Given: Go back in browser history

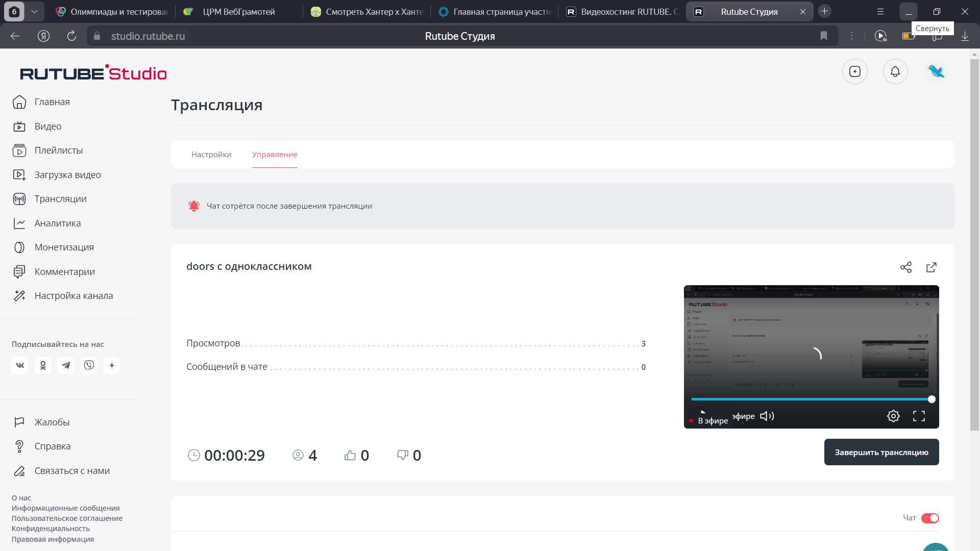Looking at the screenshot, I should pos(15,36).
